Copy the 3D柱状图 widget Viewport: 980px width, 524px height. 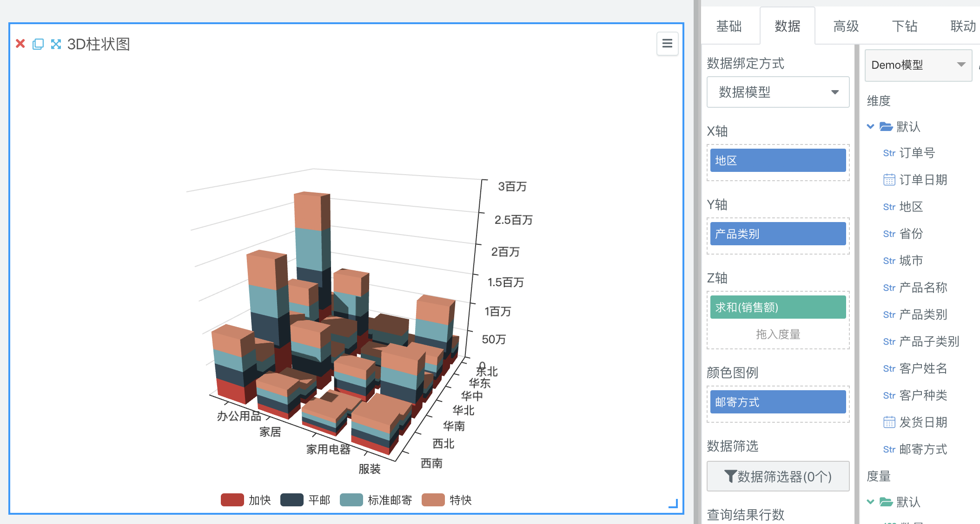[x=38, y=44]
